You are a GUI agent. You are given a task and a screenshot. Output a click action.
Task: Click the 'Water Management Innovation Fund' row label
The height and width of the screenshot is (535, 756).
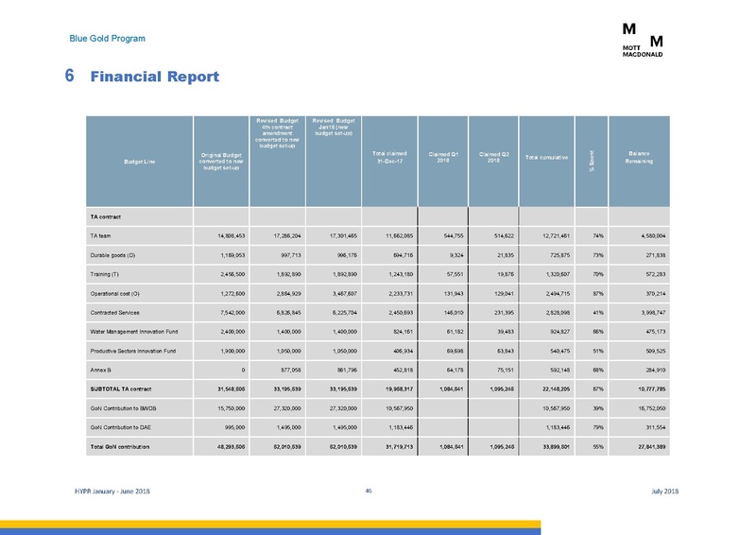(134, 332)
